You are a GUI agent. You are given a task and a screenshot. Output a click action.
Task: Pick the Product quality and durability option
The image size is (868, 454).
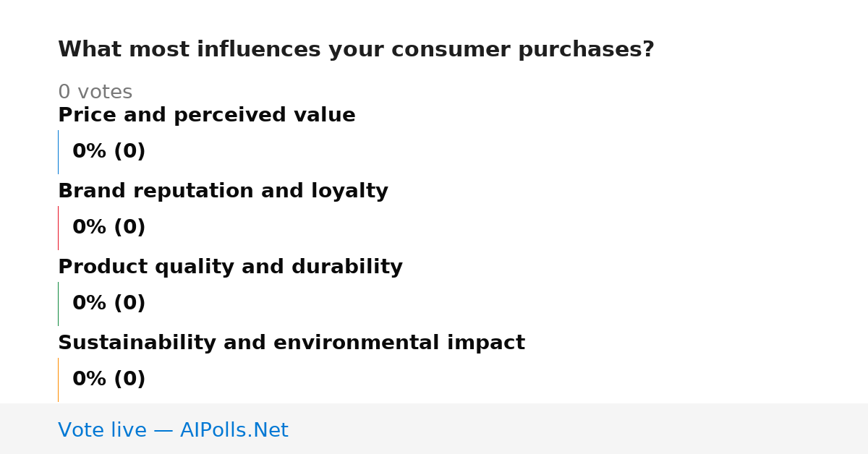click(x=230, y=267)
